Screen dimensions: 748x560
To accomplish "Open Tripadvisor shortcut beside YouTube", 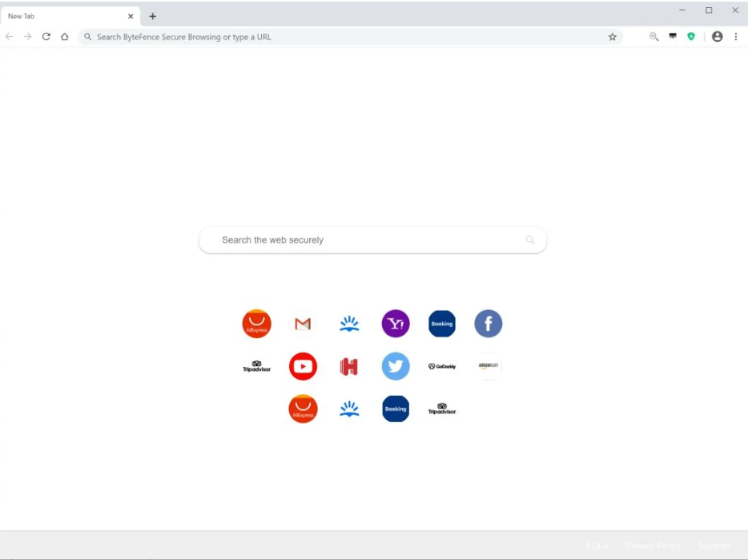I will pos(256,366).
